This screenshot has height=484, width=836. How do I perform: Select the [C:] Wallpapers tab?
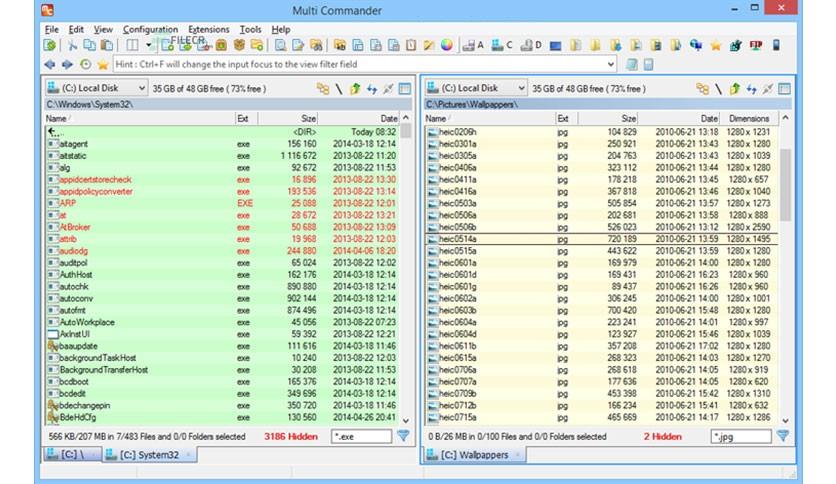tap(474, 455)
